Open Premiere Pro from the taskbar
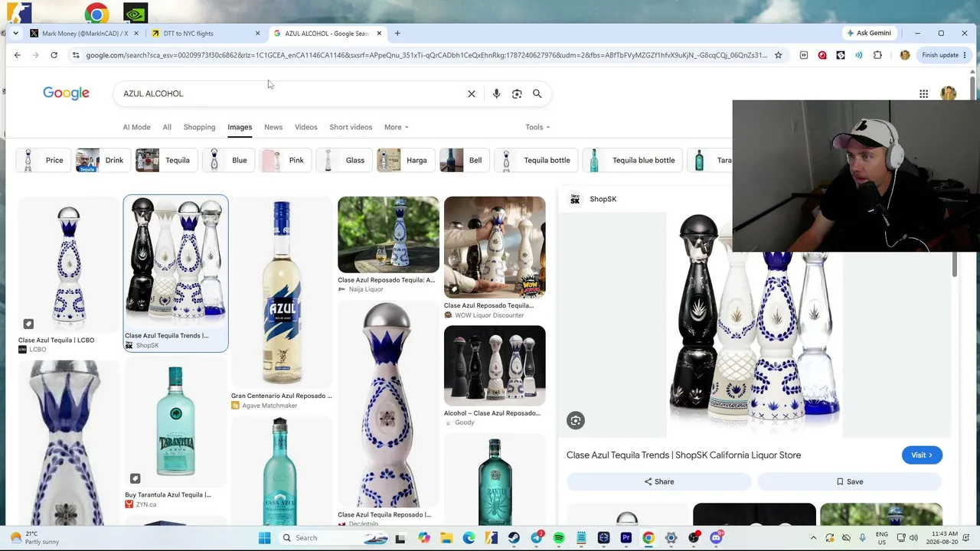Screen dimensions: 980x551 click(x=626, y=538)
